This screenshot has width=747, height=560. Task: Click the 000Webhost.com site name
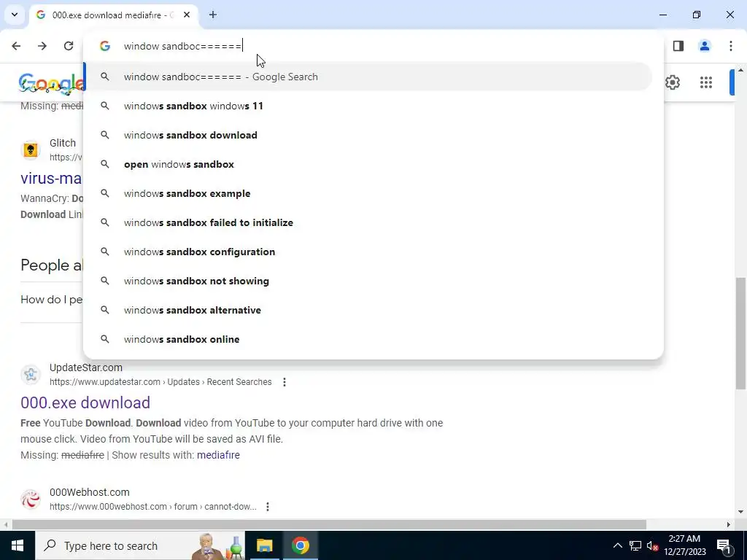(90, 492)
